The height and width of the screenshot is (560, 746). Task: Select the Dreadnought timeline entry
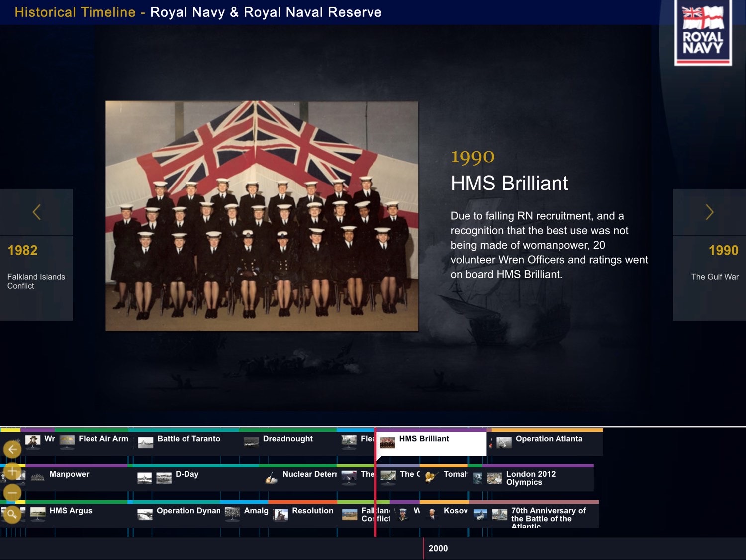click(x=287, y=439)
